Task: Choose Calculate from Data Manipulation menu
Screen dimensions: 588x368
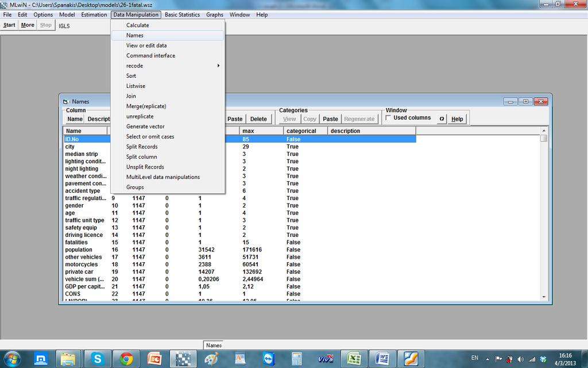Action: [x=168, y=25]
